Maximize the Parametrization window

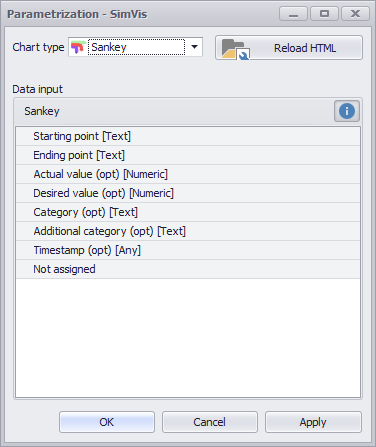324,14
